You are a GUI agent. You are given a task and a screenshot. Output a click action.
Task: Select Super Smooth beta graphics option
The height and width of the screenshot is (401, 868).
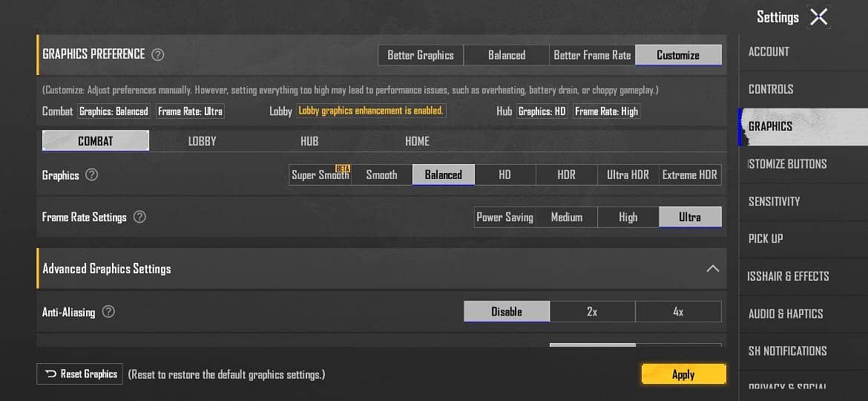[320, 175]
